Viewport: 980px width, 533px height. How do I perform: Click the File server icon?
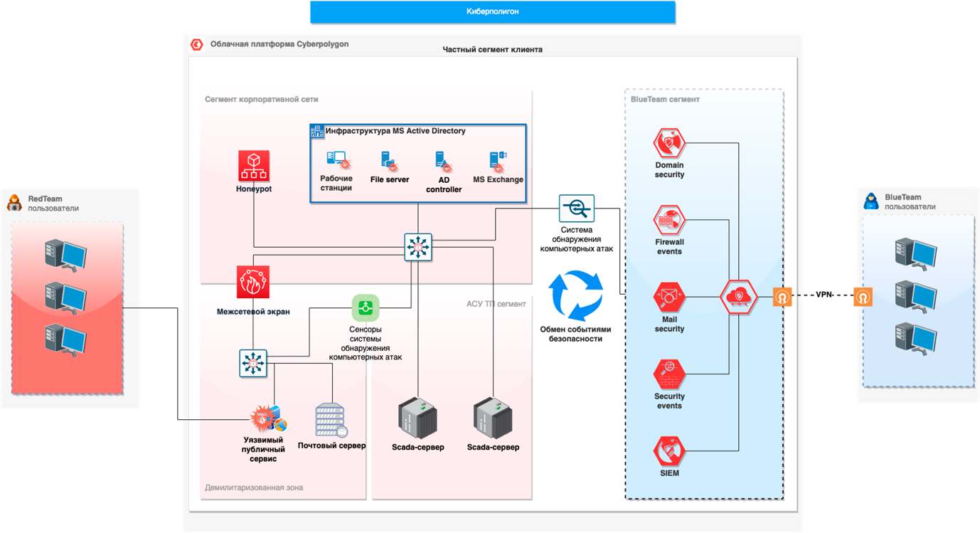(x=389, y=162)
